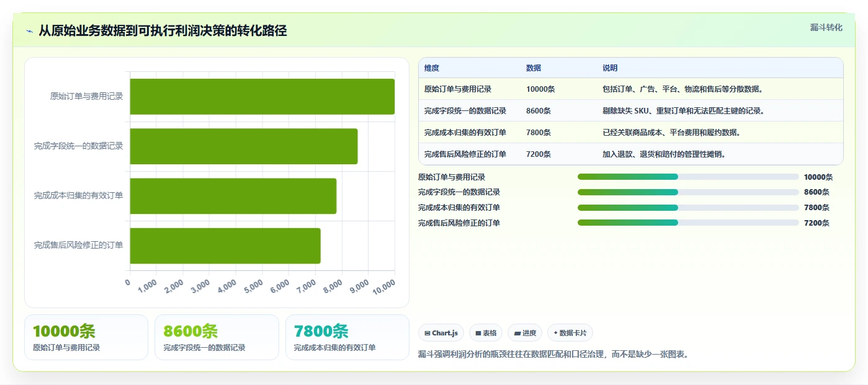Click the 完成字段统一的数据记录 chart bar
Screen dimensions: 868x385
244,146
